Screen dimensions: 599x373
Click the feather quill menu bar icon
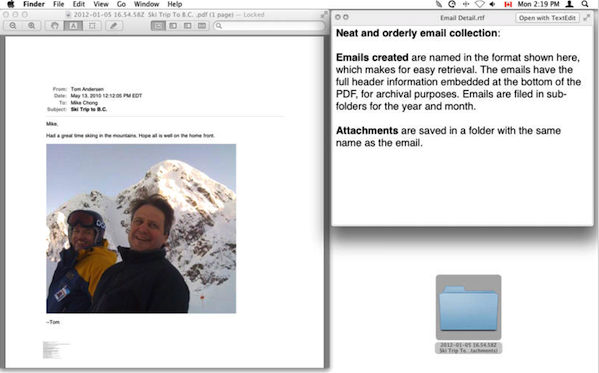coord(439,4)
